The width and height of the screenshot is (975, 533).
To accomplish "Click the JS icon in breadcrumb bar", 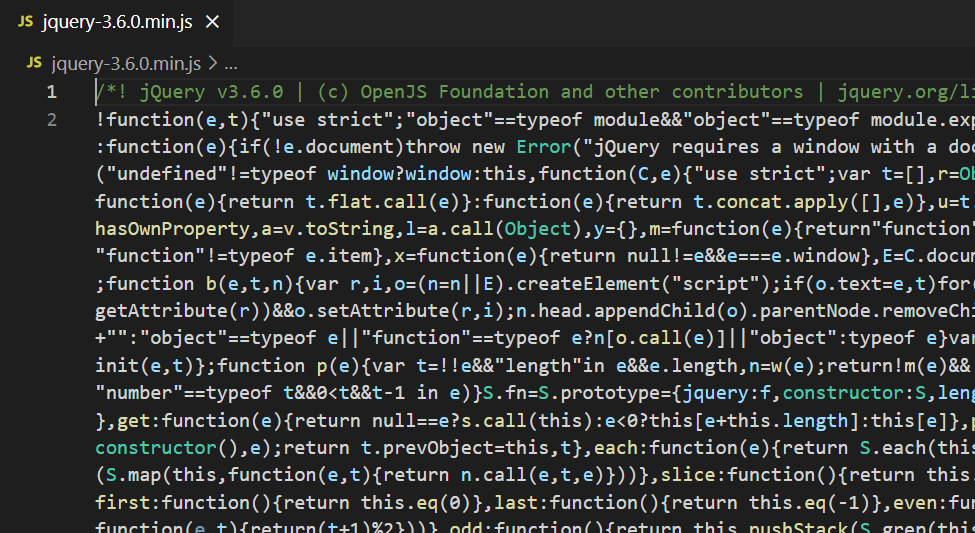I will pyautogui.click(x=34, y=63).
